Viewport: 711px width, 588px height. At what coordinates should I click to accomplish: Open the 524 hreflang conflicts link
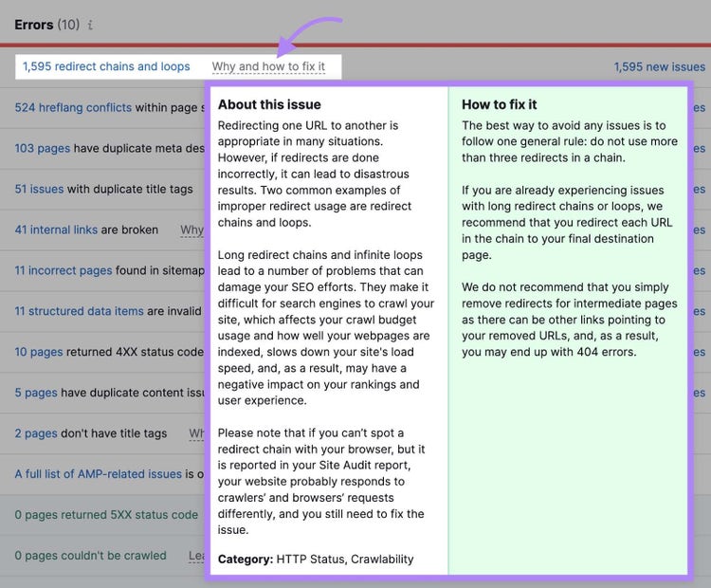73,107
